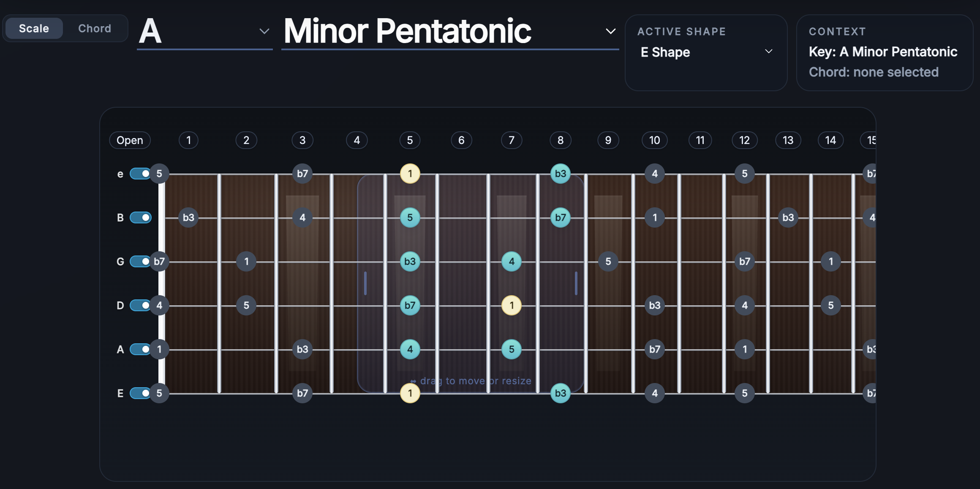
Task: Open the root note A dropdown
Action: click(x=204, y=32)
